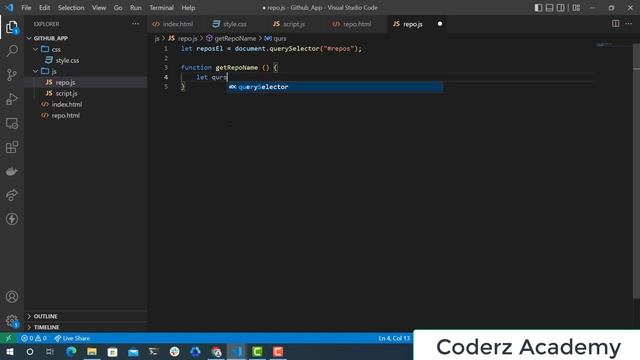
Task: Collapse the GITHUB_APP root folder
Action: (51, 38)
